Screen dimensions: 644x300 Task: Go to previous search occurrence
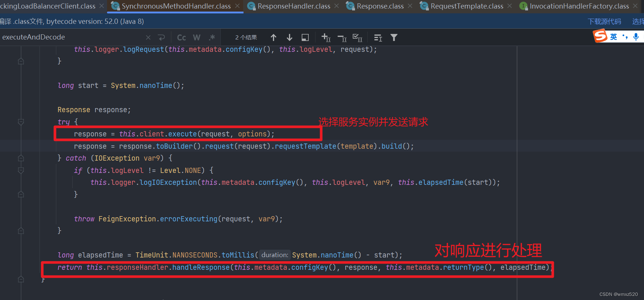tap(273, 38)
